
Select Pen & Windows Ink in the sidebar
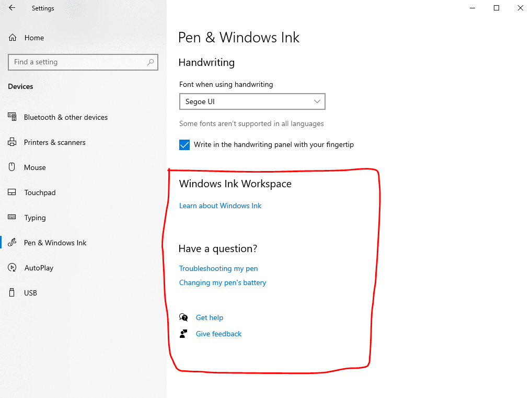pos(55,243)
